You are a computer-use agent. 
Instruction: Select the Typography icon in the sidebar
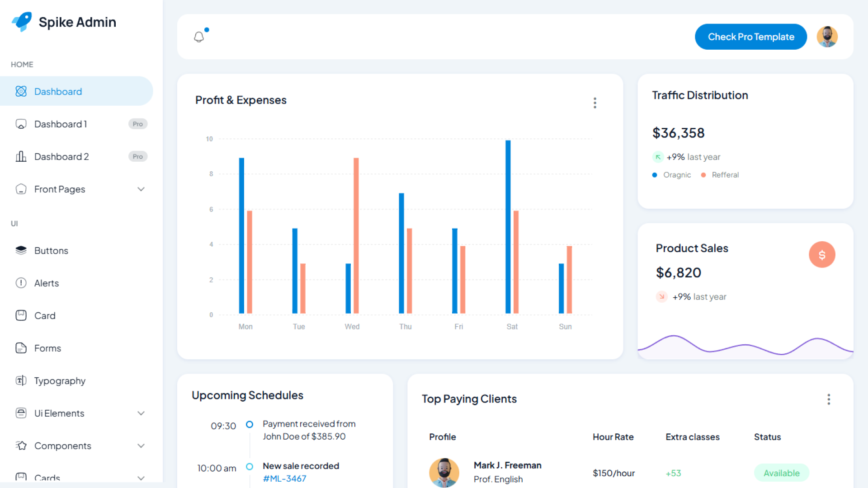pos(21,380)
